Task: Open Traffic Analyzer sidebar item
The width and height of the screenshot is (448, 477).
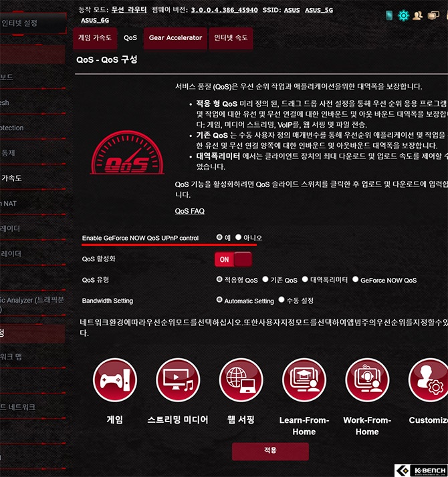Action: click(33, 305)
